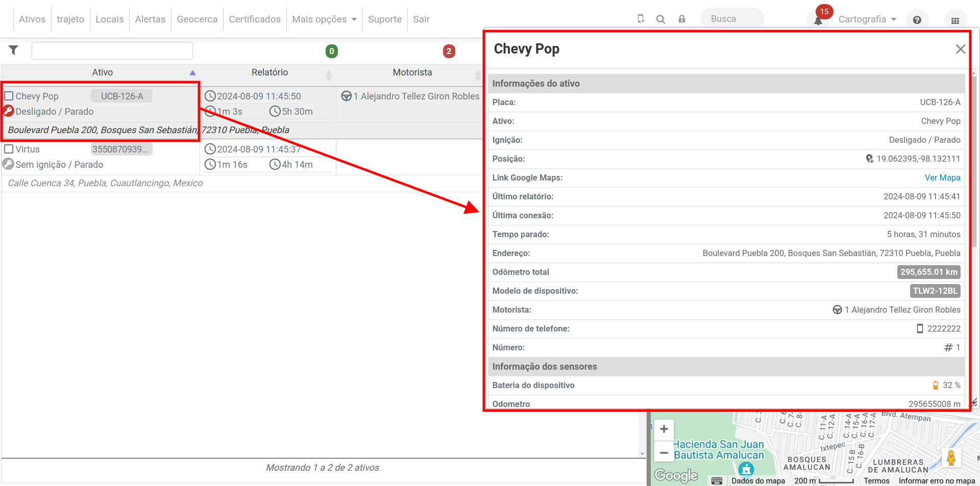
Task: Open the device icon in top toolbar
Action: click(x=641, y=19)
